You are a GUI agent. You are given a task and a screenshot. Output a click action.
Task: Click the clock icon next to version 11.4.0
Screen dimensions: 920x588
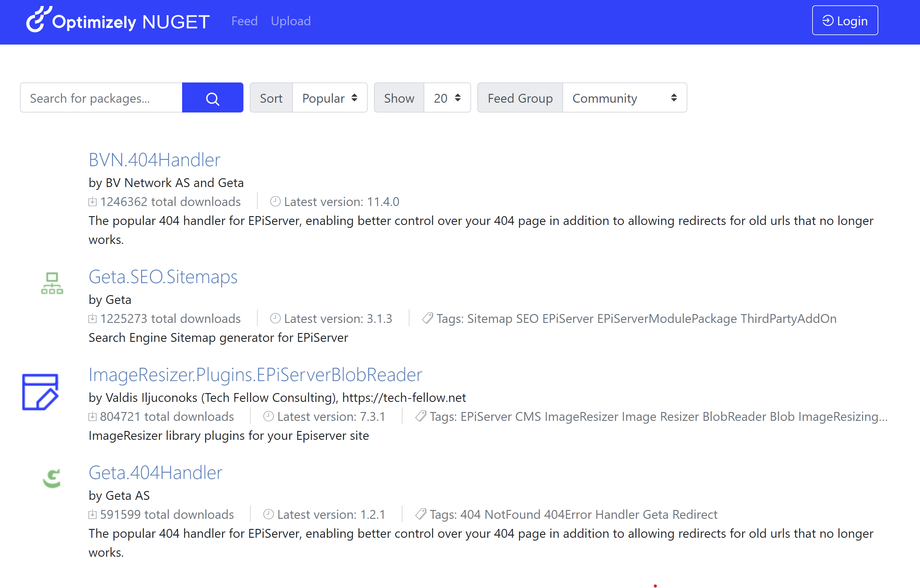coord(275,201)
